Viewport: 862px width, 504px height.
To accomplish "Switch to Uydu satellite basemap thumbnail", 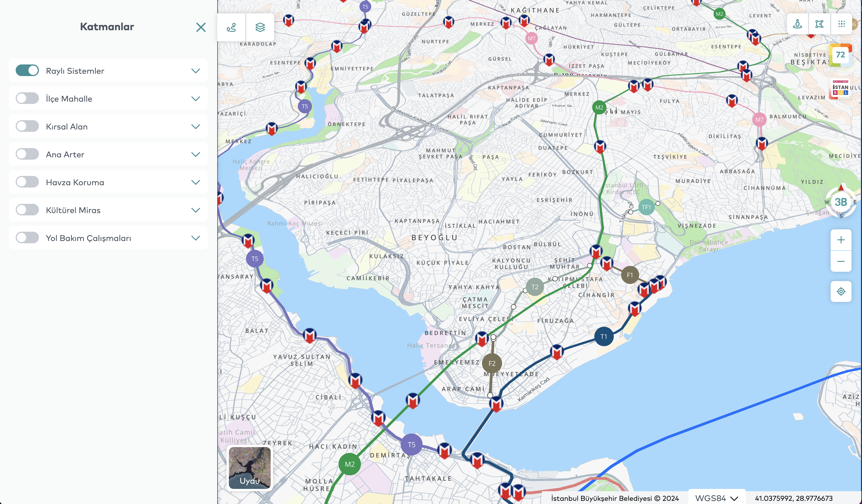I will [249, 468].
